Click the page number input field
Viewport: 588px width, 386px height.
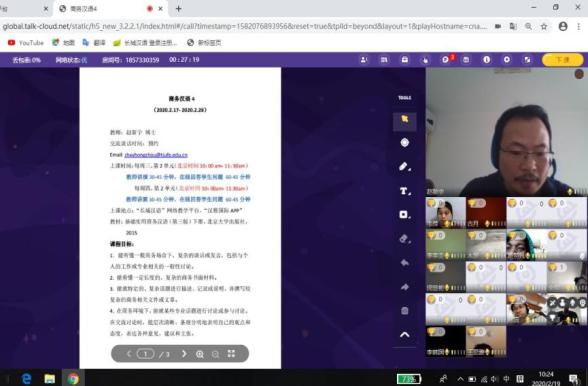pos(146,354)
